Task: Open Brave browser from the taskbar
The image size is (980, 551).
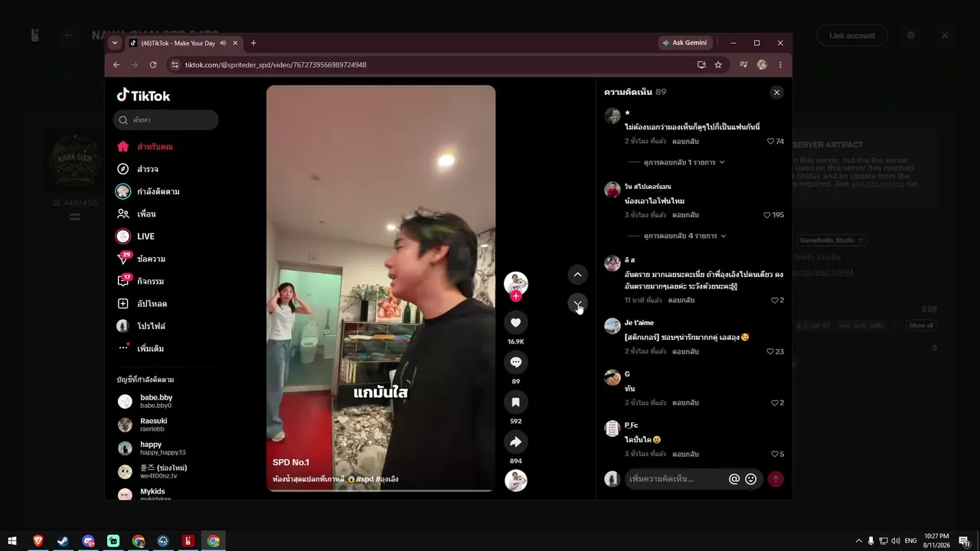Action: [38, 541]
